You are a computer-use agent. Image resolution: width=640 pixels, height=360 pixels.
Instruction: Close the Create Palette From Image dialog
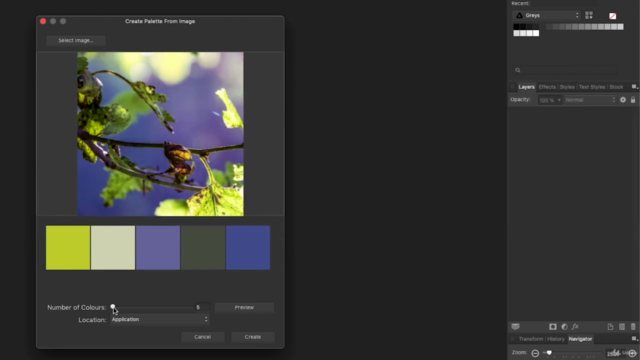pos(43,21)
